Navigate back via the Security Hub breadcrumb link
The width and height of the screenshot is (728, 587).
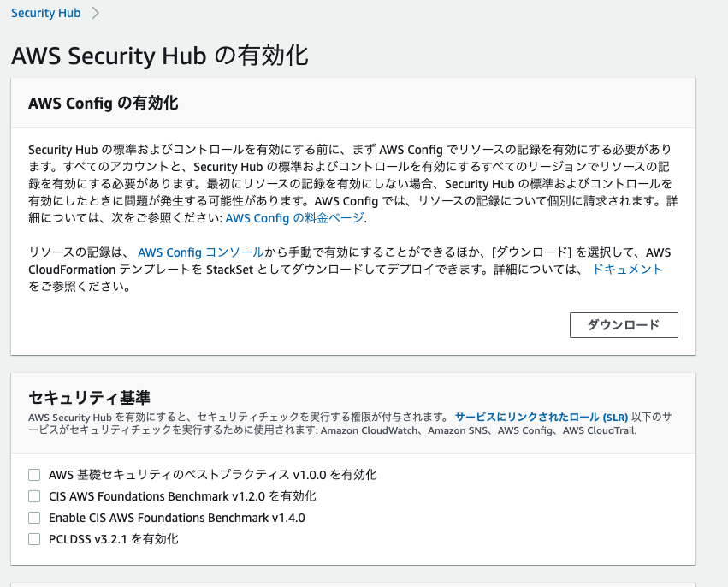[x=44, y=13]
